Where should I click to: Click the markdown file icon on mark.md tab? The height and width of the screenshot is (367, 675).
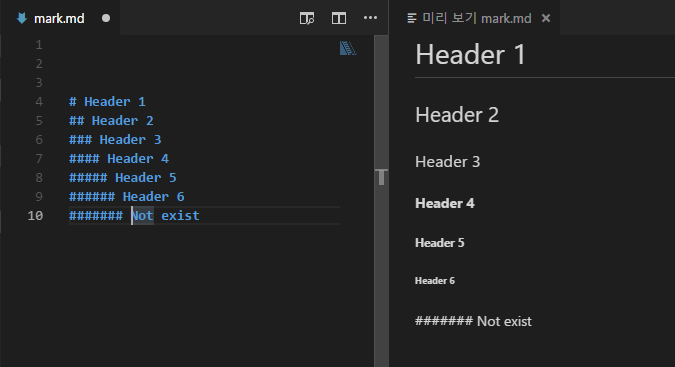(x=22, y=18)
